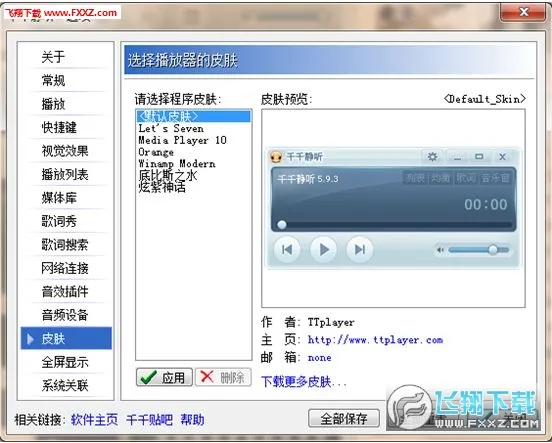Select the <默认皮肤> skin in list

pos(194,116)
